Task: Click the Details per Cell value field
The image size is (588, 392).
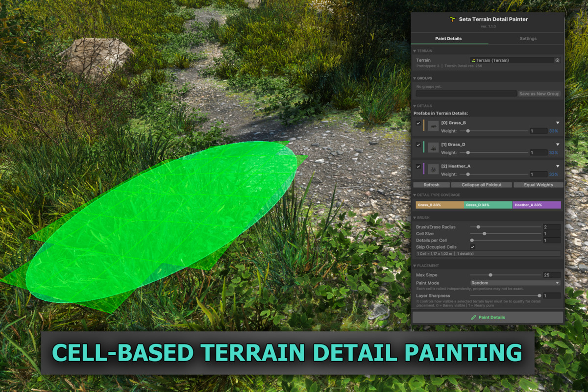Action: (552, 241)
